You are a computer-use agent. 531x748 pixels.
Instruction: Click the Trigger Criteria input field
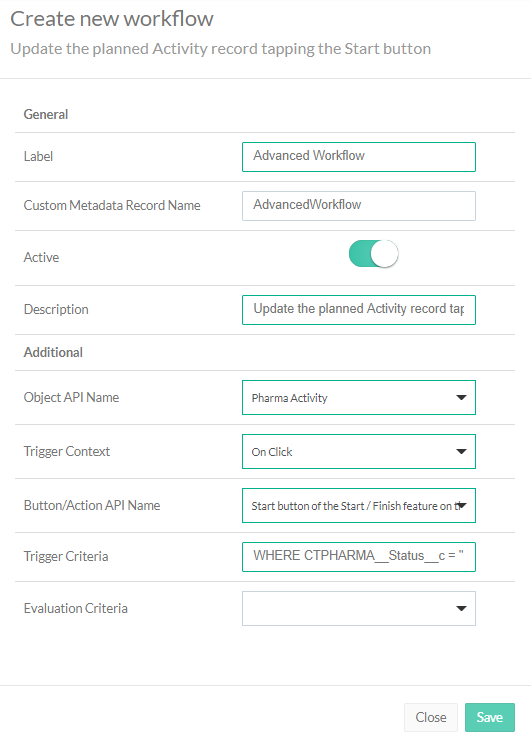359,557
